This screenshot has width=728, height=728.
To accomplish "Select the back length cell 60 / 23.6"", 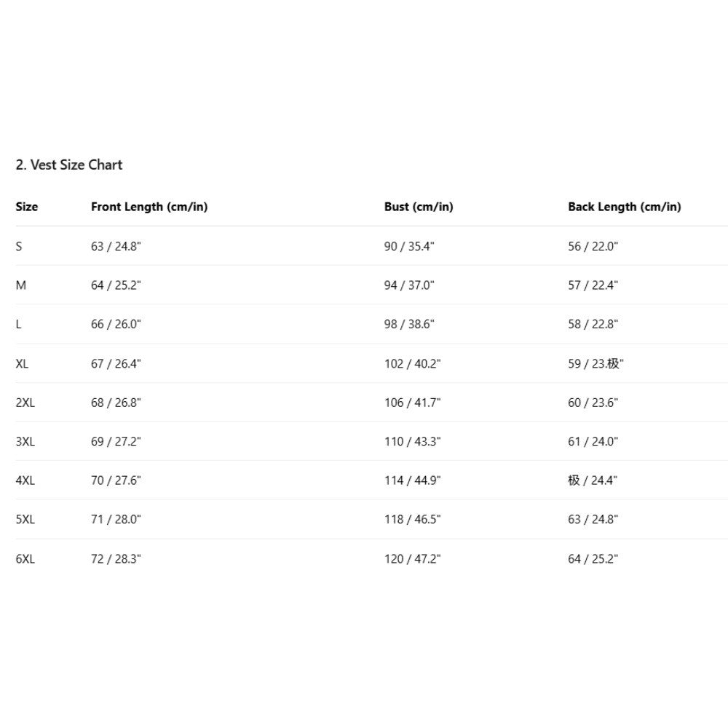I will pos(593,403).
